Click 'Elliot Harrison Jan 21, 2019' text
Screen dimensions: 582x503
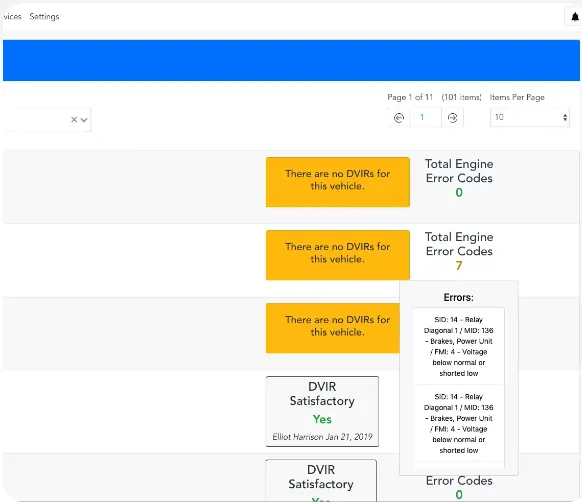322,437
